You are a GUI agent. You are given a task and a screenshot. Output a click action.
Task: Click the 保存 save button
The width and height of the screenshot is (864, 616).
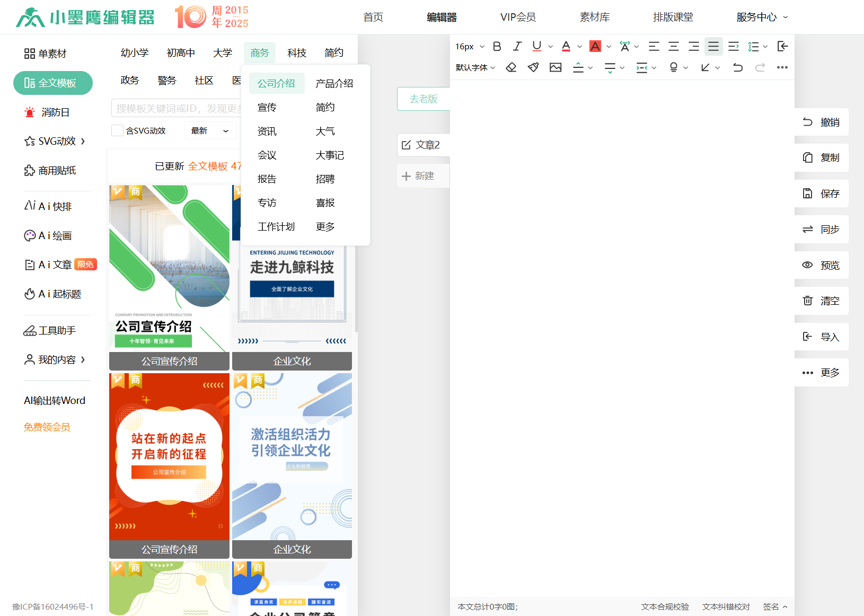(821, 193)
